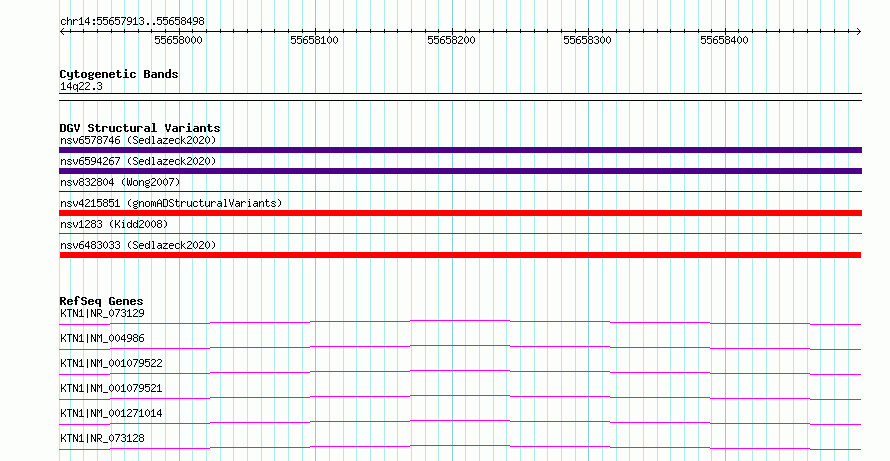890x461 pixels.
Task: Open gene label KTN1|NM_004986
Action: [x=102, y=338]
